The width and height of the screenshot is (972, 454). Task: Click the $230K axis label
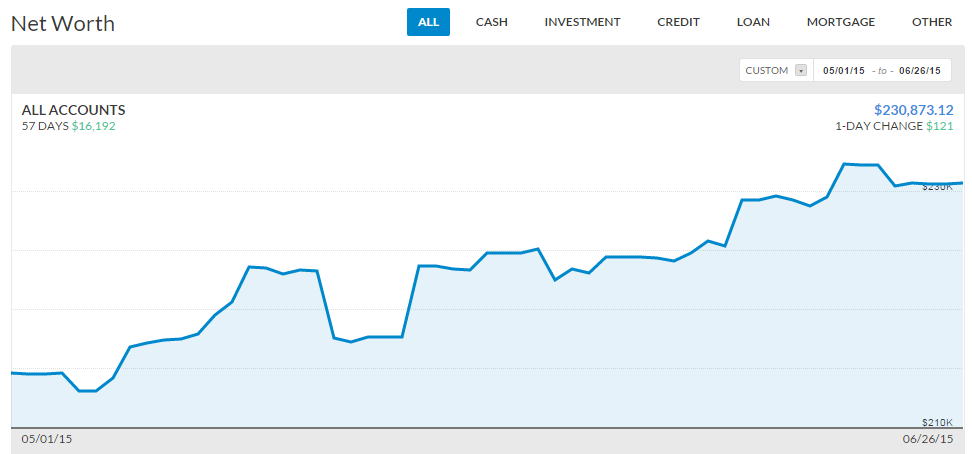click(x=937, y=186)
